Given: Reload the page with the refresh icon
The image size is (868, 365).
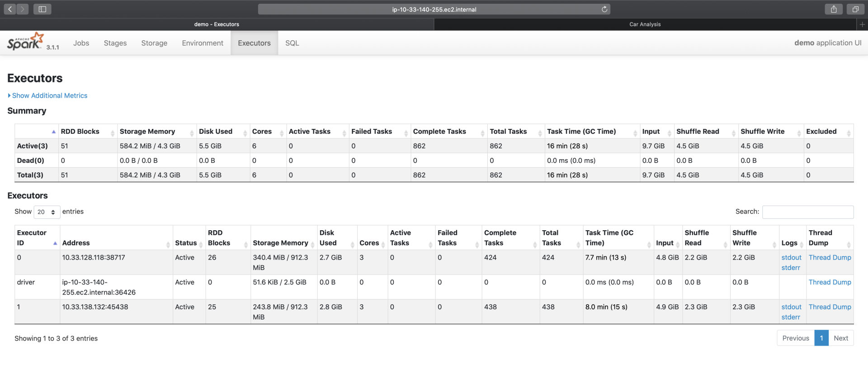Looking at the screenshot, I should tap(604, 9).
